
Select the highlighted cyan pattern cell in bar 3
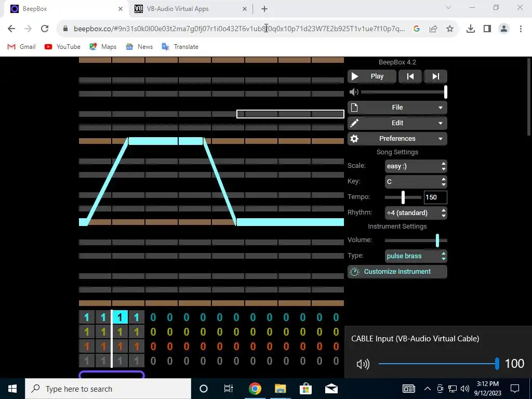click(x=120, y=317)
